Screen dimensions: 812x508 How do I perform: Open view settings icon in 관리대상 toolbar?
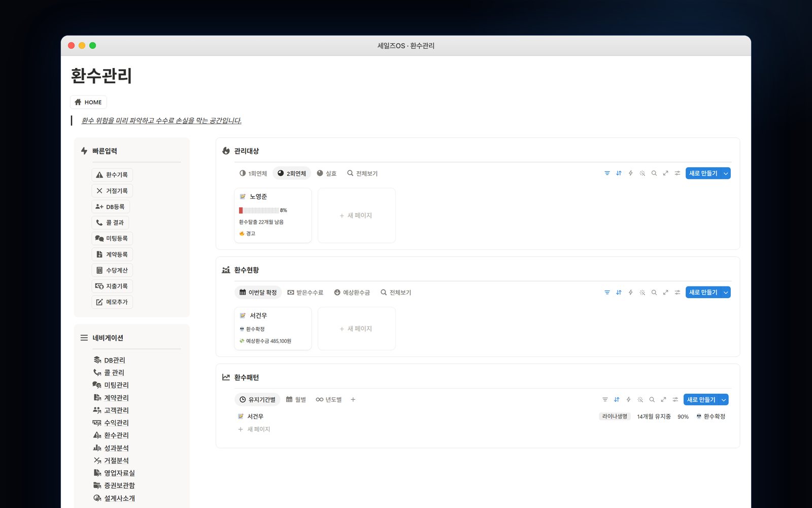pos(678,173)
